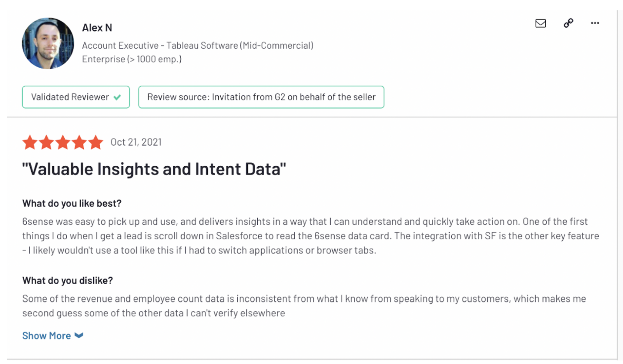Expand the review with Show More chevron
623x364 pixels.
79,335
